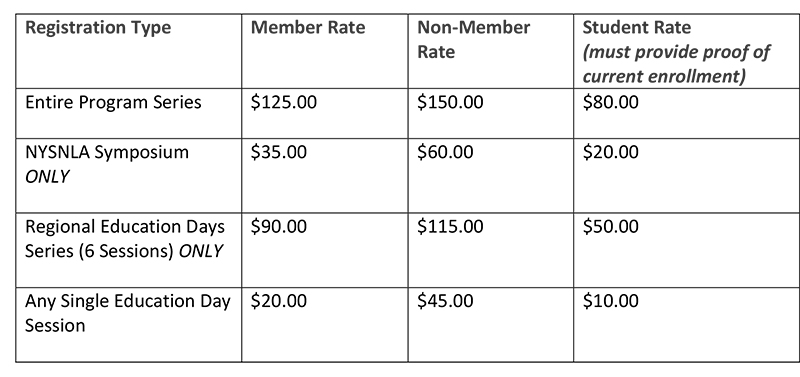The height and width of the screenshot is (377, 800).
Task: Select the Student Rate header text
Action: point(636,27)
